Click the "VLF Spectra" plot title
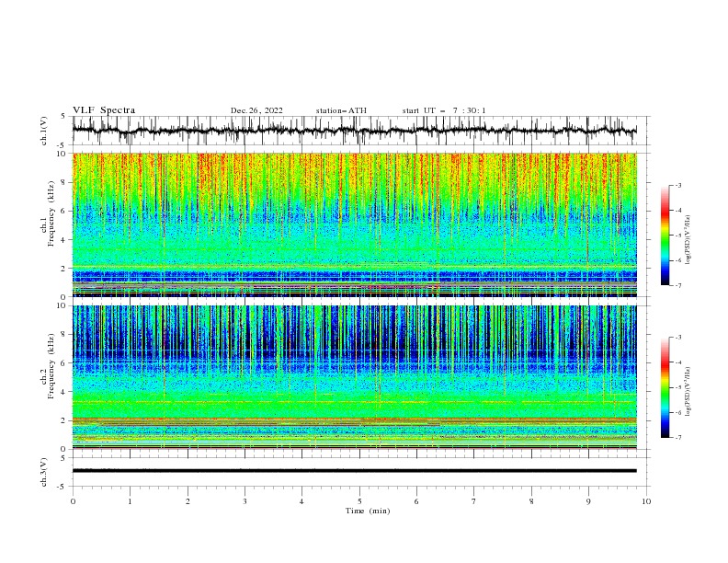This screenshot has width=728, height=563. click(104, 110)
